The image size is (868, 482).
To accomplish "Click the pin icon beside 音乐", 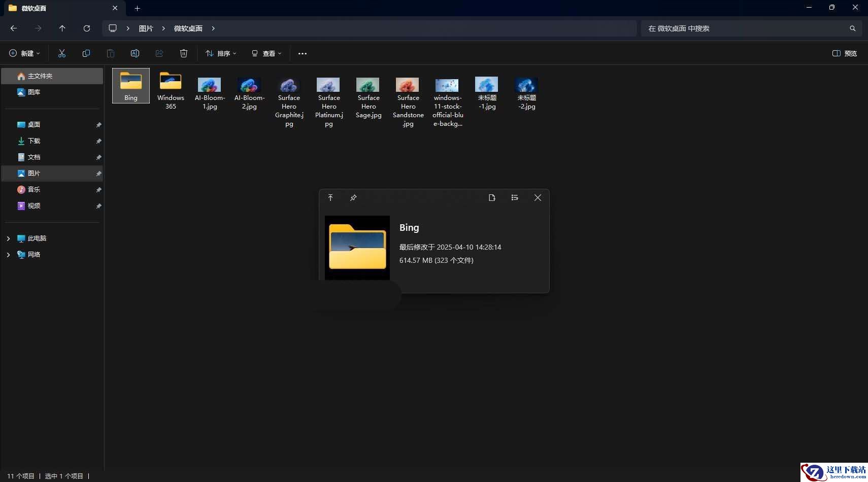I will click(98, 190).
